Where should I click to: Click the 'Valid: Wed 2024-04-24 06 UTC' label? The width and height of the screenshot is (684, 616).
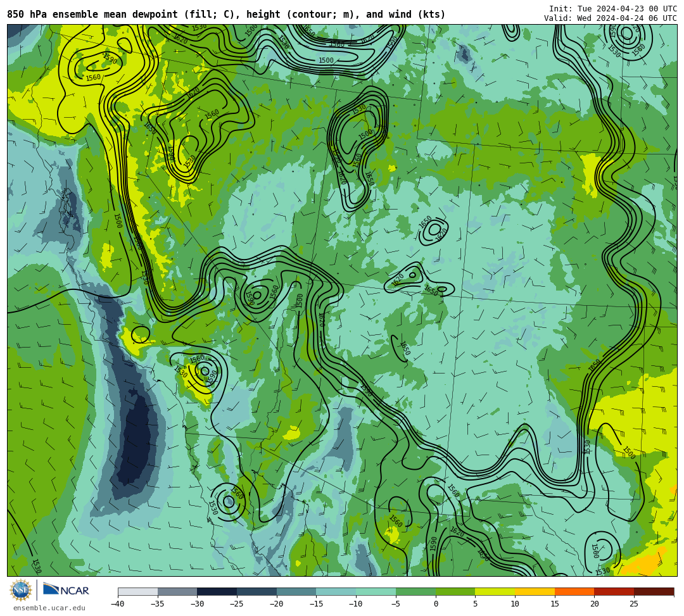coord(611,18)
